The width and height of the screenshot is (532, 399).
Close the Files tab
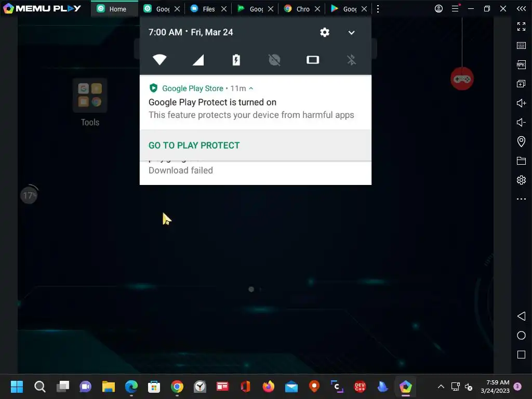[x=224, y=9]
